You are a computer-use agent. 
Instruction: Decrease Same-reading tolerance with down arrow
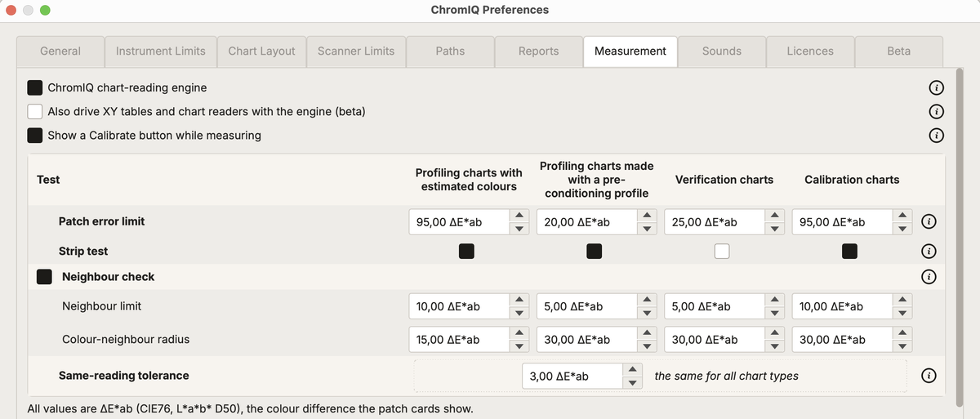(x=632, y=382)
